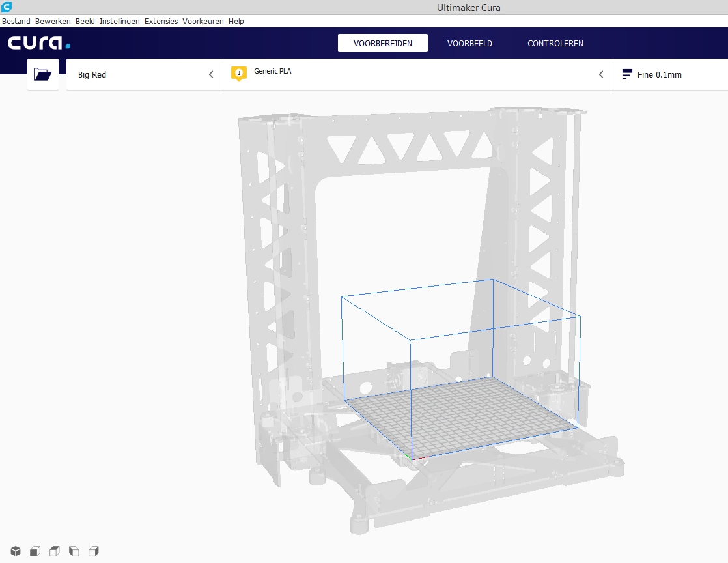
Task: Open the Bewerken menu
Action: pos(53,22)
